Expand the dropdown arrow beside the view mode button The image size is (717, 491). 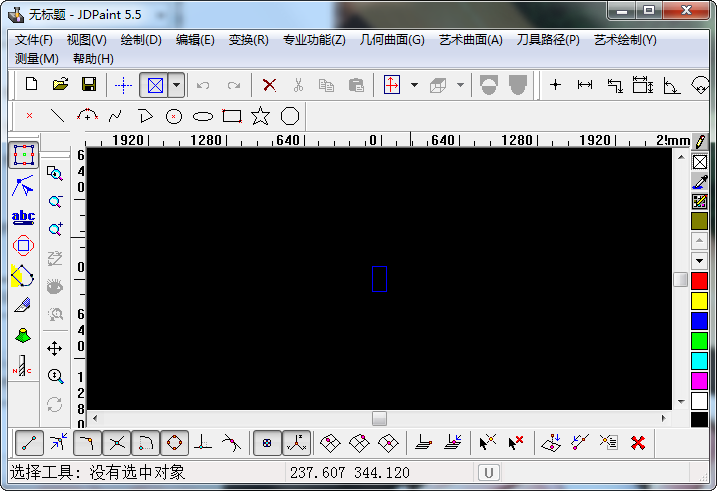pos(176,85)
